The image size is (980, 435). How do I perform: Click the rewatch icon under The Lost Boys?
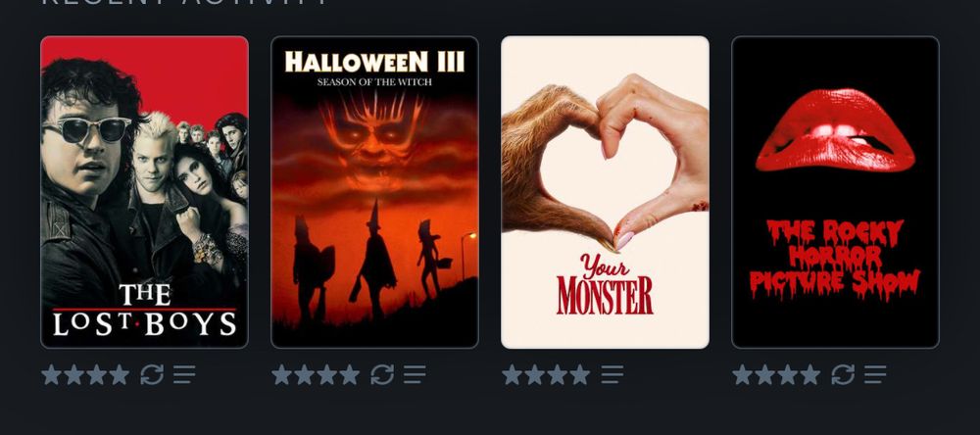(x=152, y=375)
